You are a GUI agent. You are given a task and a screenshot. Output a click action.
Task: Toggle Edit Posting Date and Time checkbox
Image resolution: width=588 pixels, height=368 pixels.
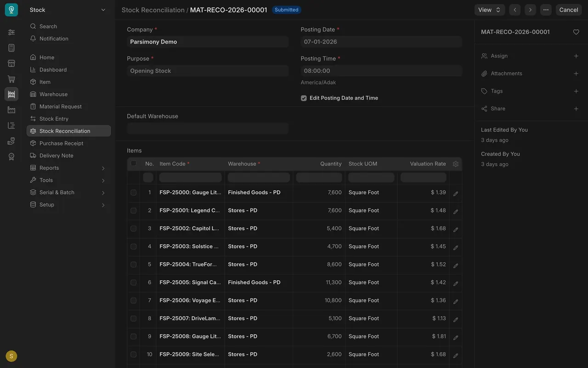(304, 98)
